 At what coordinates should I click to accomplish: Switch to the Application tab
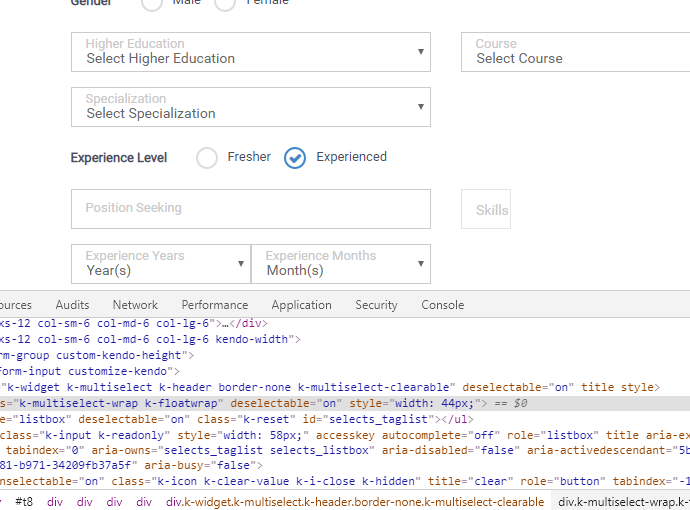tap(301, 305)
